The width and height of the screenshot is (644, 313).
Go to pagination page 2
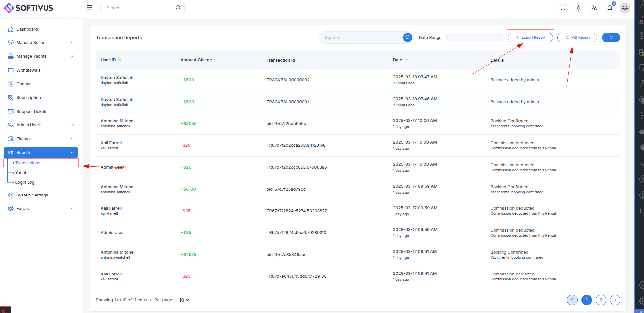tap(601, 300)
